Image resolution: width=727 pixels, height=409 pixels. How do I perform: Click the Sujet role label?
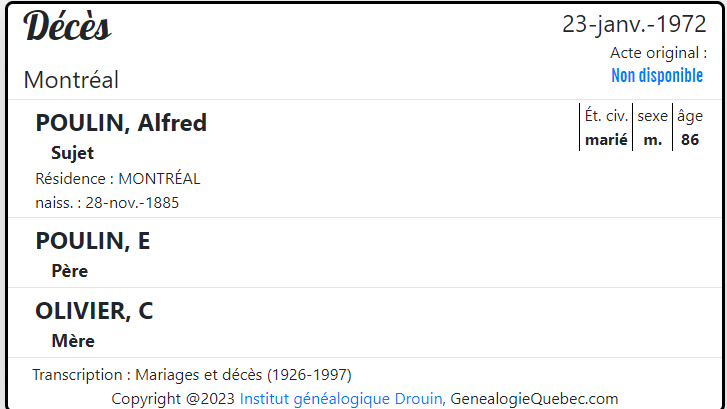click(72, 153)
